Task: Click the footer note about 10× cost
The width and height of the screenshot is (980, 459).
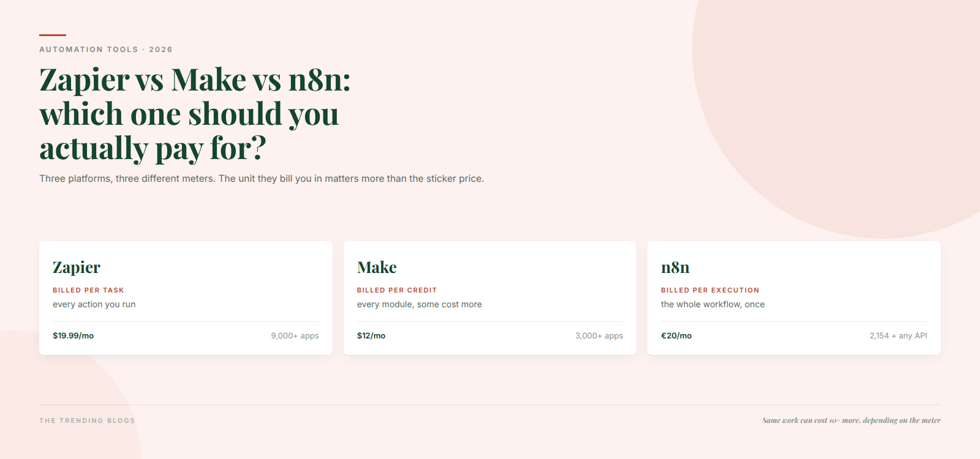Action: 851,420
